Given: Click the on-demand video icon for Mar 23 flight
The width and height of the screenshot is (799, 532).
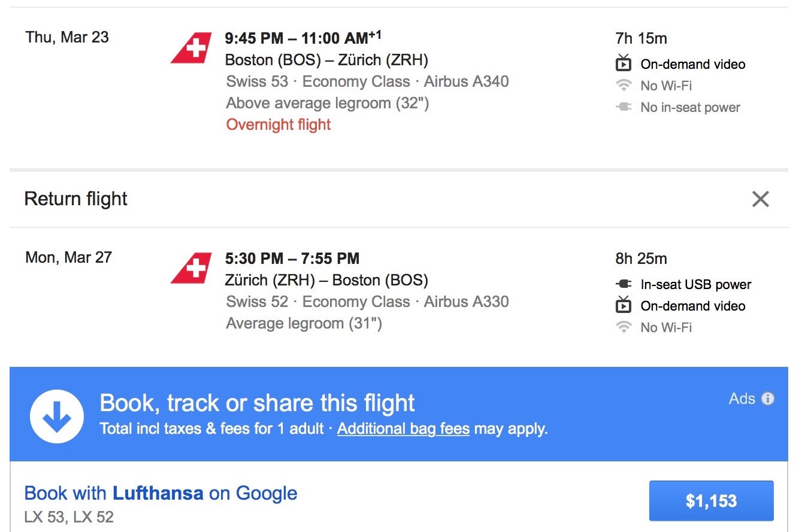Looking at the screenshot, I should [x=624, y=63].
